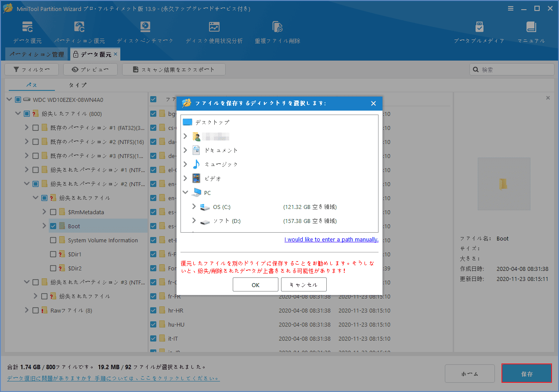Check the System Volume Information checkbox
559x392 pixels.
(x=53, y=240)
